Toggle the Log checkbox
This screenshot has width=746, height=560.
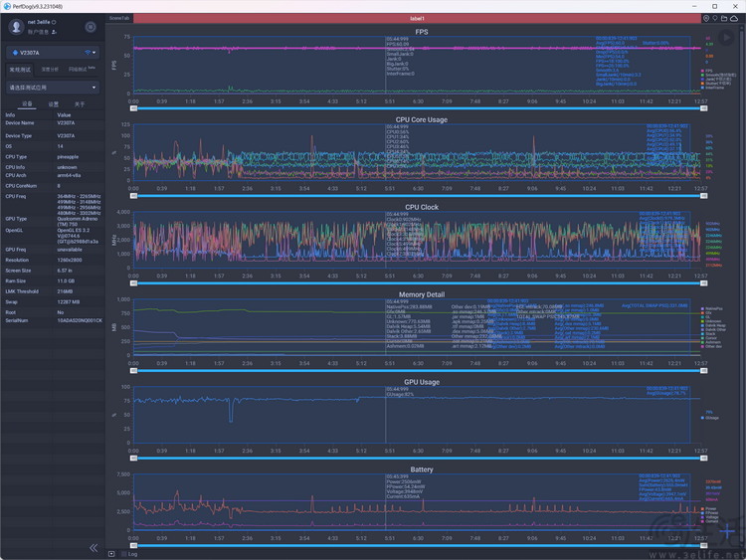pyautogui.click(x=124, y=554)
